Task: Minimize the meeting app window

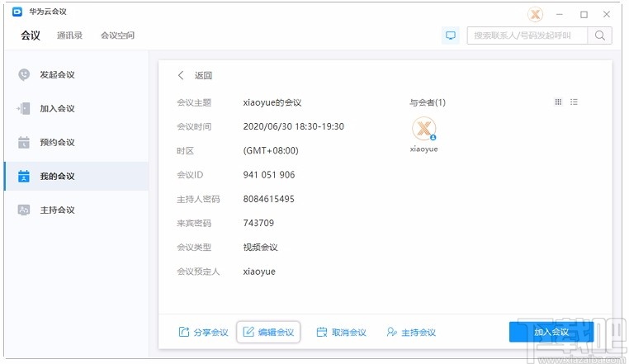Action: point(560,15)
